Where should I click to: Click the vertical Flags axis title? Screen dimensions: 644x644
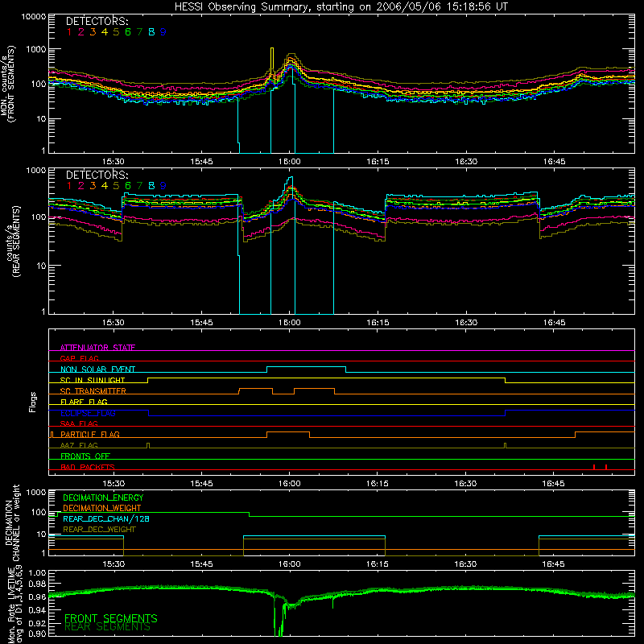(x=33, y=402)
